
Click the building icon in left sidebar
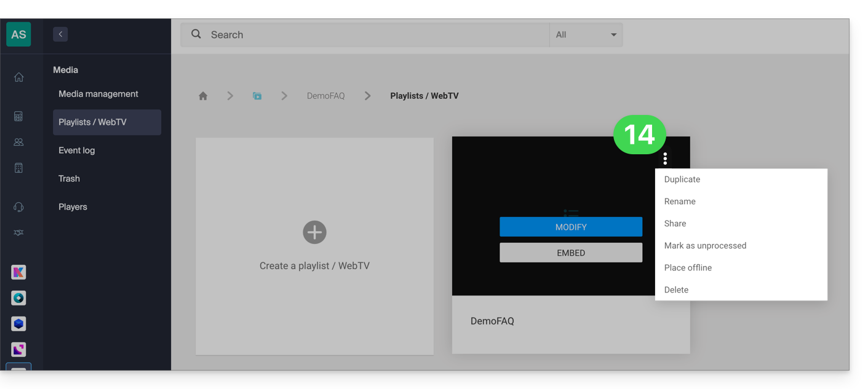[x=18, y=168]
